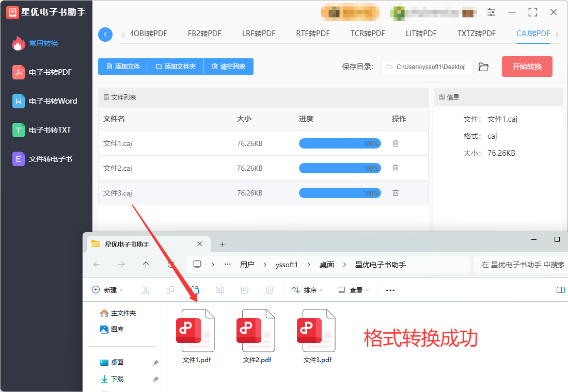This screenshot has height=392, width=568.
Task: Delete 文件1.caj using its trash icon
Action: 395,143
